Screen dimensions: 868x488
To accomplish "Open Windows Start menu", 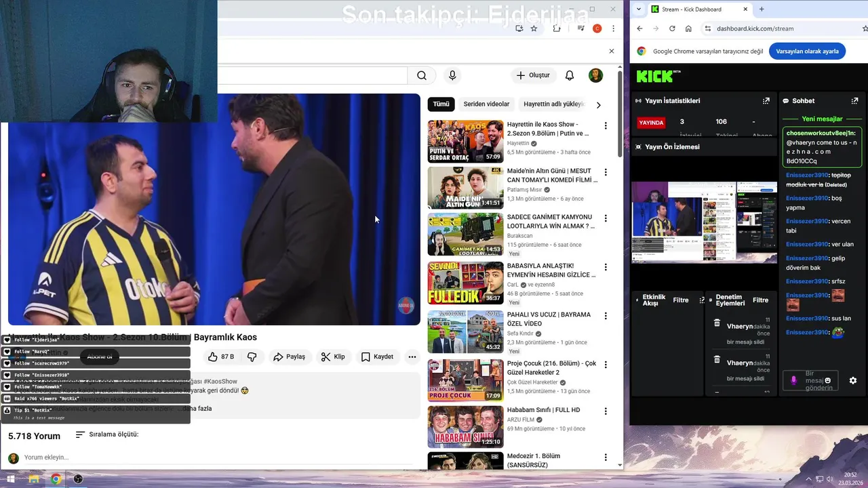I will click(x=10, y=479).
